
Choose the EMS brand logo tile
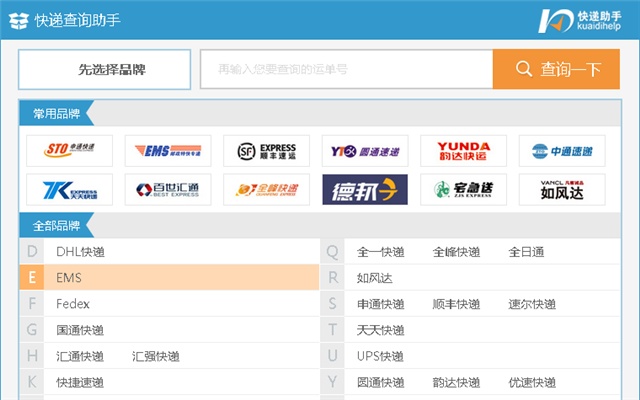[x=168, y=151]
